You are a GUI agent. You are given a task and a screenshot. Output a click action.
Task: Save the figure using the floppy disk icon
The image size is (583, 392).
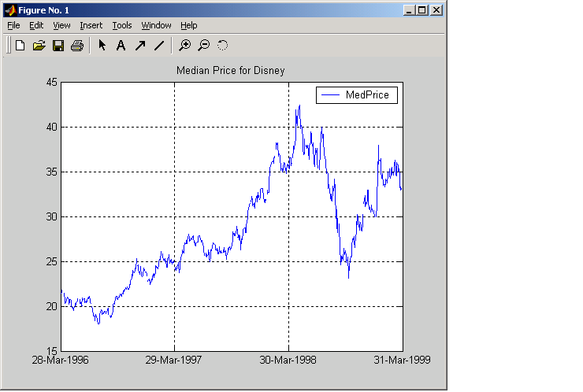coord(58,46)
